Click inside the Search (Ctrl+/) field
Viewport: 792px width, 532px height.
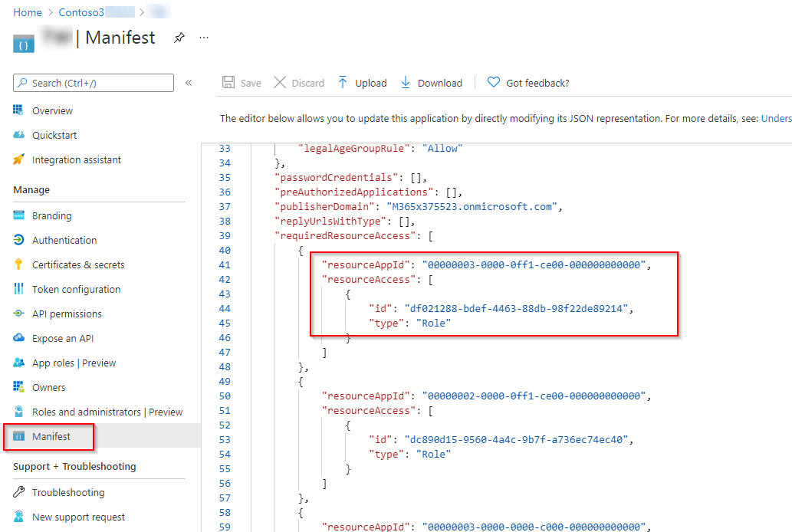tap(92, 82)
